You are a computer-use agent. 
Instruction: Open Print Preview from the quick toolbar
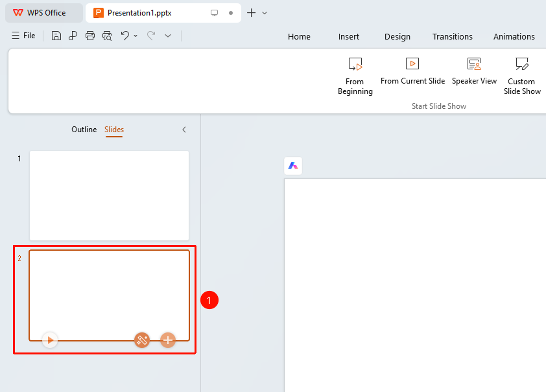(x=107, y=36)
